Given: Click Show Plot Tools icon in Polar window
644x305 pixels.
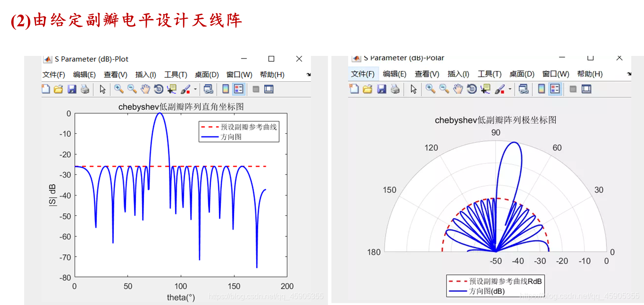Looking at the screenshot, I should click(x=586, y=89).
